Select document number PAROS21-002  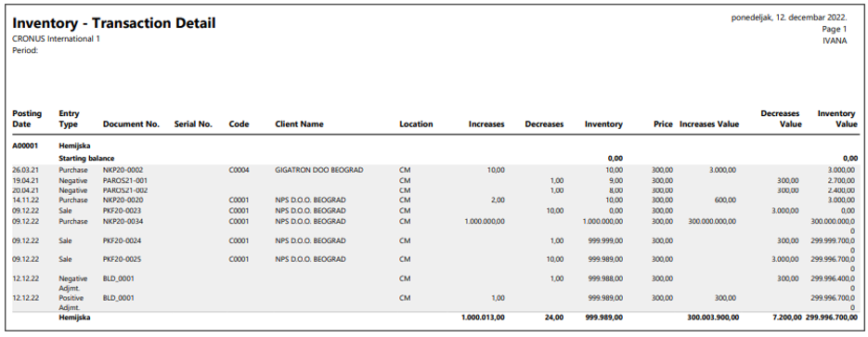[125, 190]
